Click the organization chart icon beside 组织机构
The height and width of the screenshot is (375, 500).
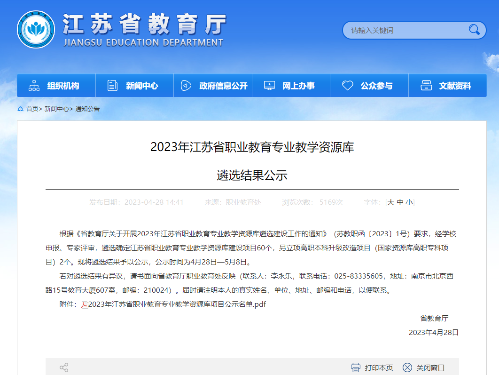(x=34, y=86)
